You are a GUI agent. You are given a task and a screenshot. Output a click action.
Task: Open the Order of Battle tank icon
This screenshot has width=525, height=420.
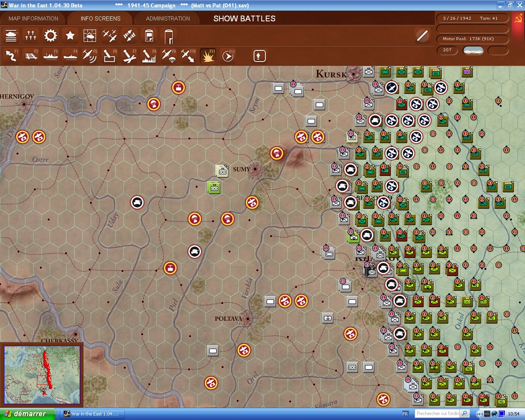[11, 36]
